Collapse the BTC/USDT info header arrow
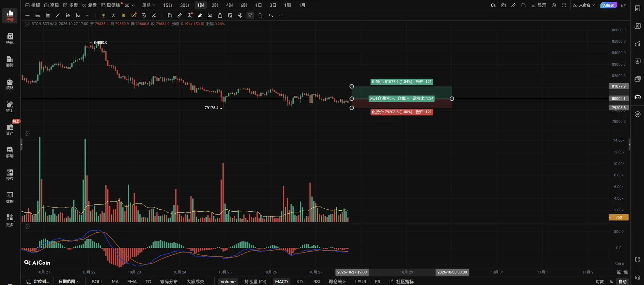The image size is (644, 285). tap(27, 24)
